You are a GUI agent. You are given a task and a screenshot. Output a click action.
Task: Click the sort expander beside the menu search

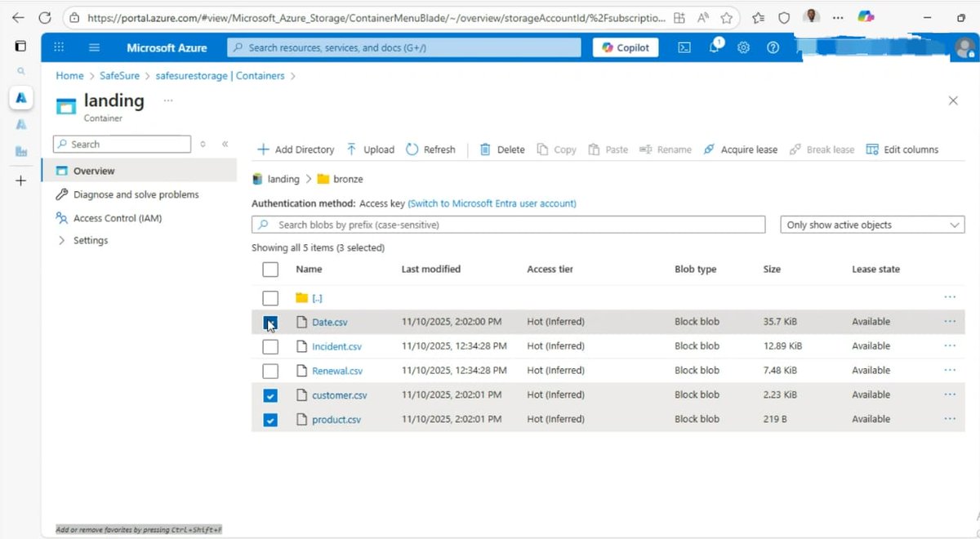(x=203, y=145)
